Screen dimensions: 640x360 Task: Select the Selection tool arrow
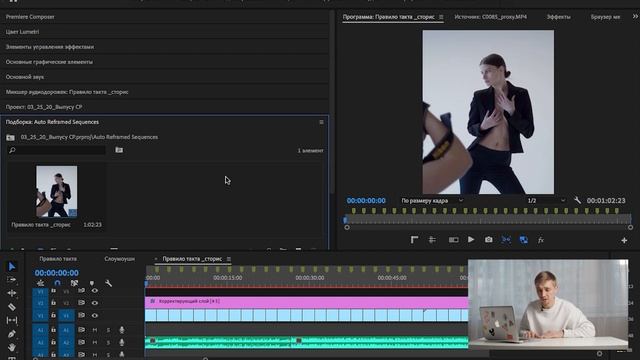[x=12, y=267]
